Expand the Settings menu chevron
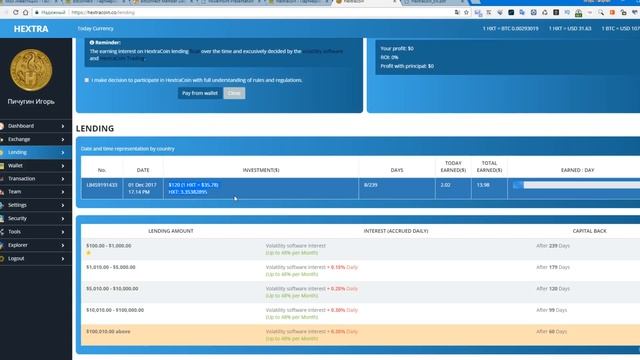The width and height of the screenshot is (640, 360). tap(63, 205)
